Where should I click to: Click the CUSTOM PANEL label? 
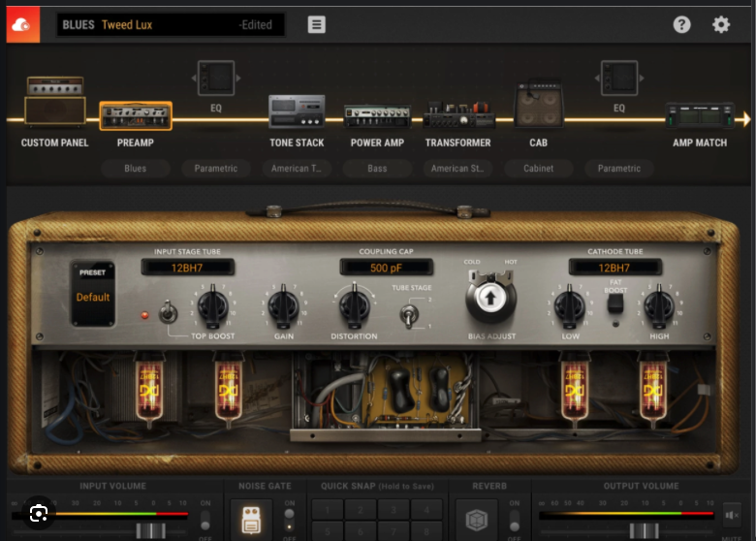click(55, 143)
